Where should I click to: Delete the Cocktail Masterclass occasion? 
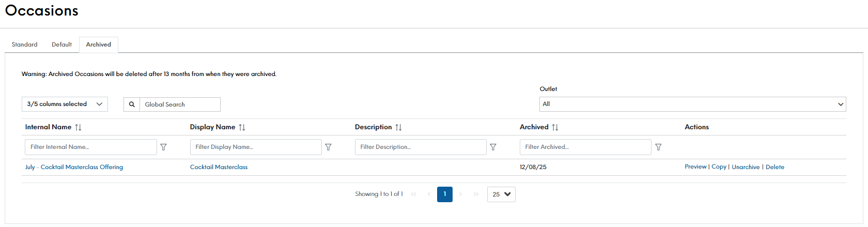(774, 167)
